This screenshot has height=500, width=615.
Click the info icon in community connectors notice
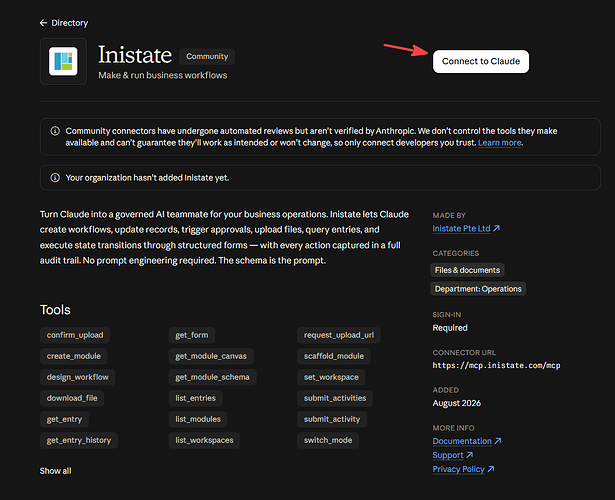55,131
